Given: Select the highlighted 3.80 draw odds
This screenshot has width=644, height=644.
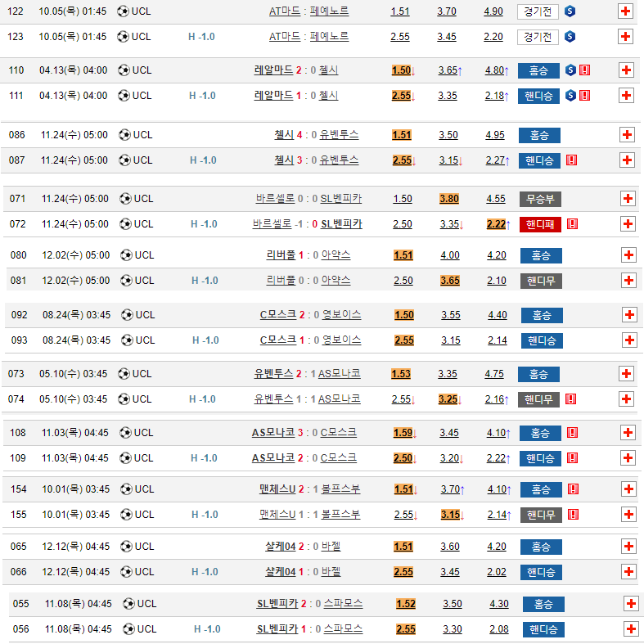Looking at the screenshot, I should 449,199.
